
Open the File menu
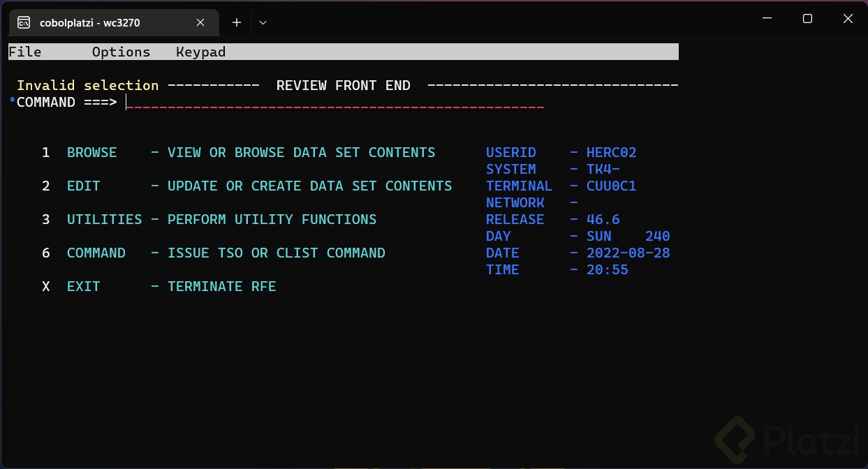point(24,51)
